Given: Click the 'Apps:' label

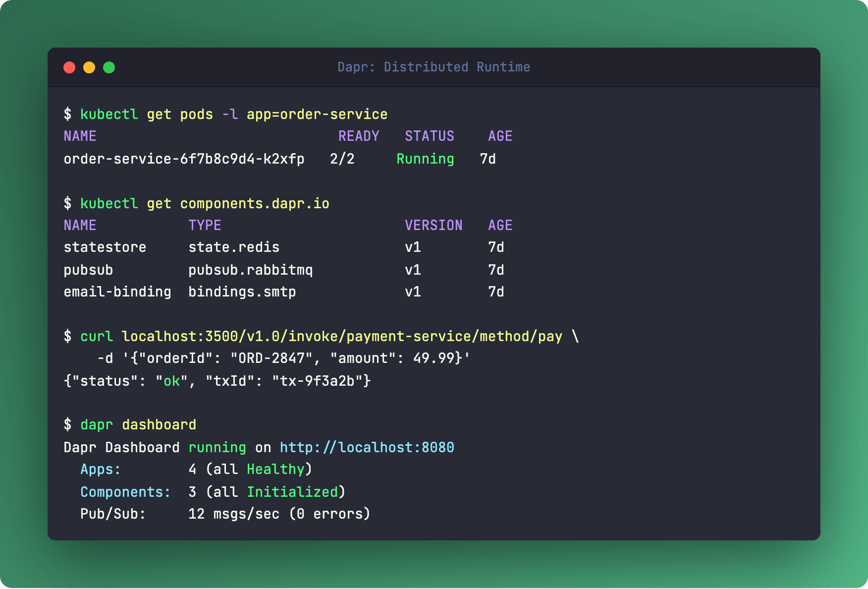Looking at the screenshot, I should (101, 469).
